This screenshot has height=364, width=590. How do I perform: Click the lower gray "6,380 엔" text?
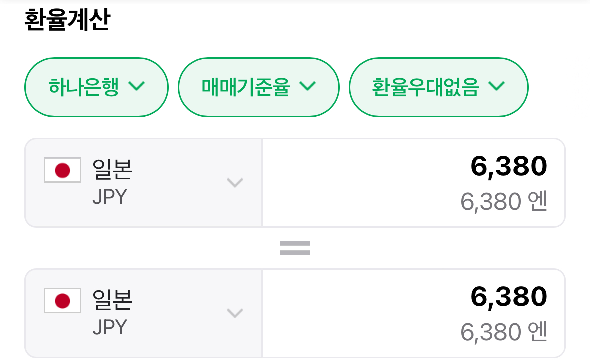pos(504,332)
